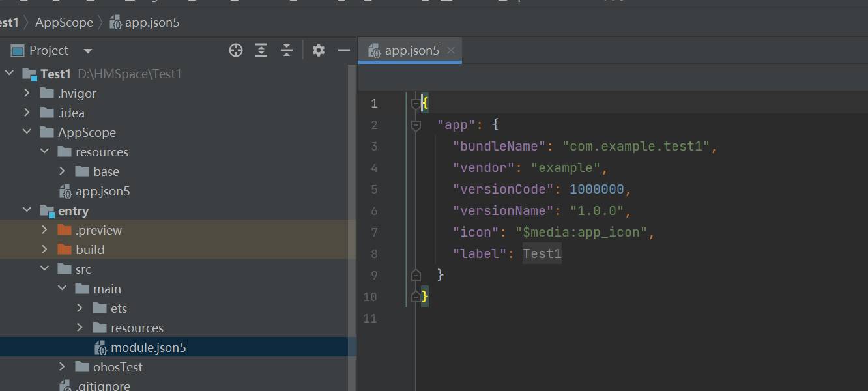The image size is (868, 391).
Task: Expand the .hvigor folder
Action: [27, 93]
